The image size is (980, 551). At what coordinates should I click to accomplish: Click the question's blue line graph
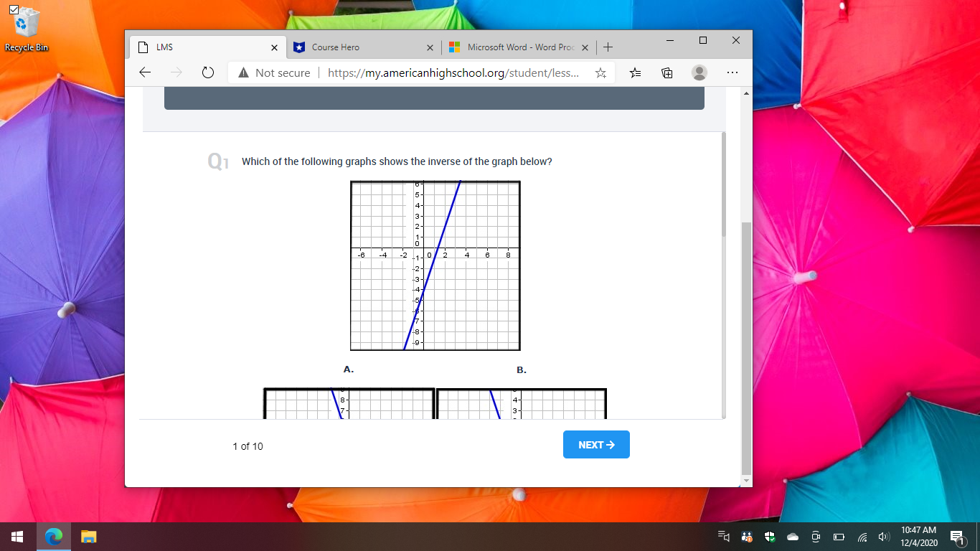tap(435, 265)
